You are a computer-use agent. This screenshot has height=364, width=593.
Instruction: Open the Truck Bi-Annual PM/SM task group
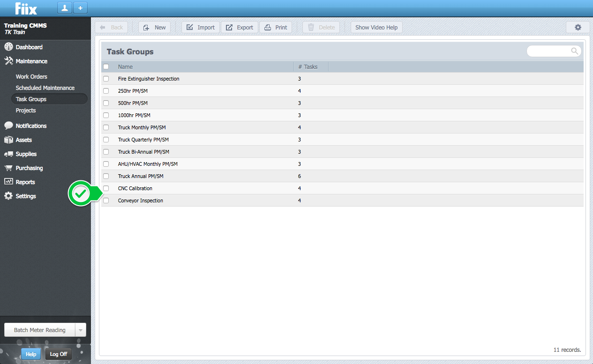tap(143, 152)
